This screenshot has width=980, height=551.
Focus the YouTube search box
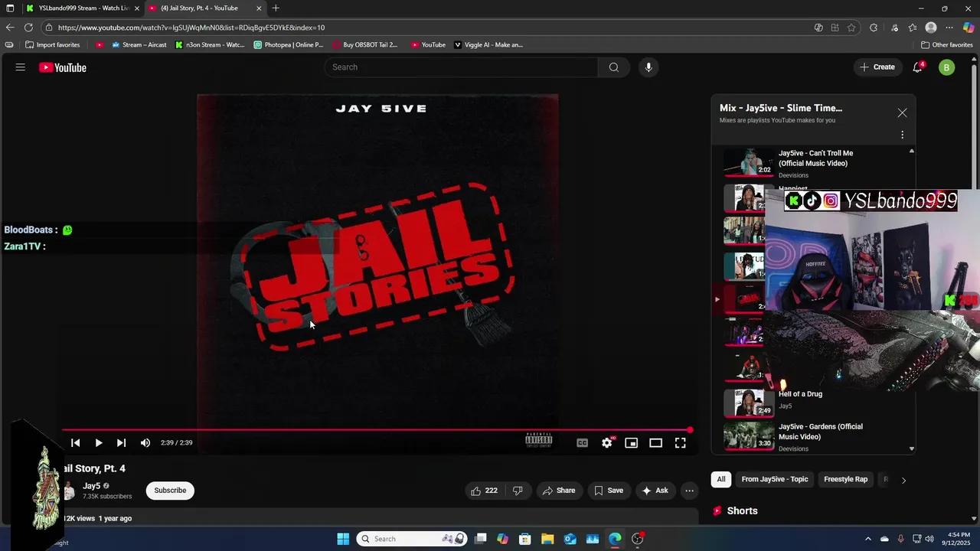point(461,67)
